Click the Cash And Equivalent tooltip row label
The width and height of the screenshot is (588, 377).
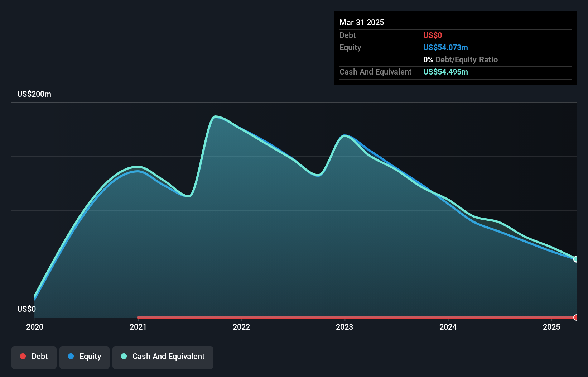coord(375,72)
